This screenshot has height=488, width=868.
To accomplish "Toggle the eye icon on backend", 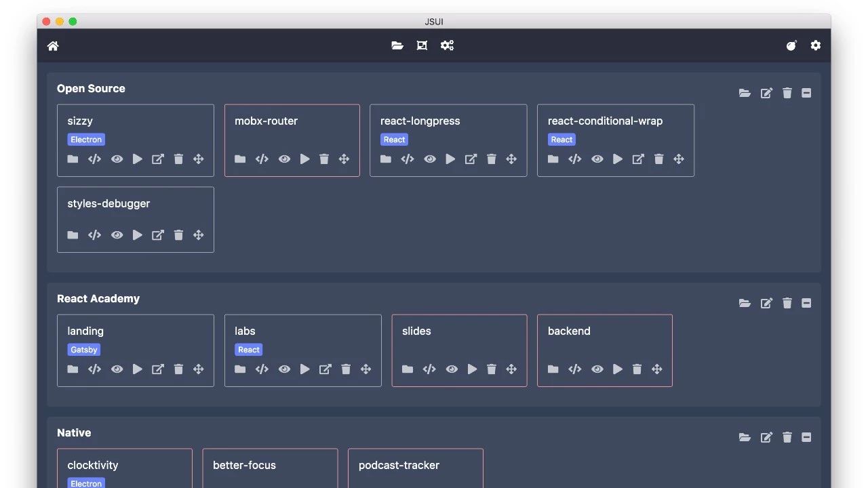I will (597, 369).
